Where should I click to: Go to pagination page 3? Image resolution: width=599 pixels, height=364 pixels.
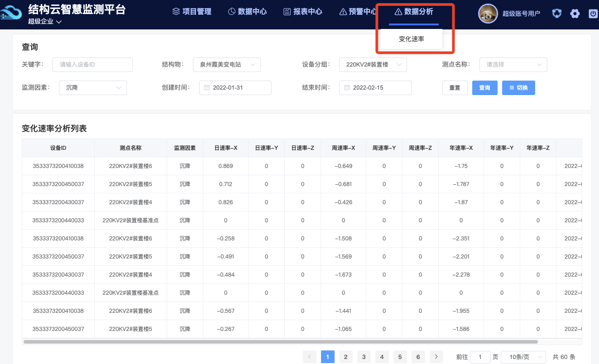click(364, 357)
